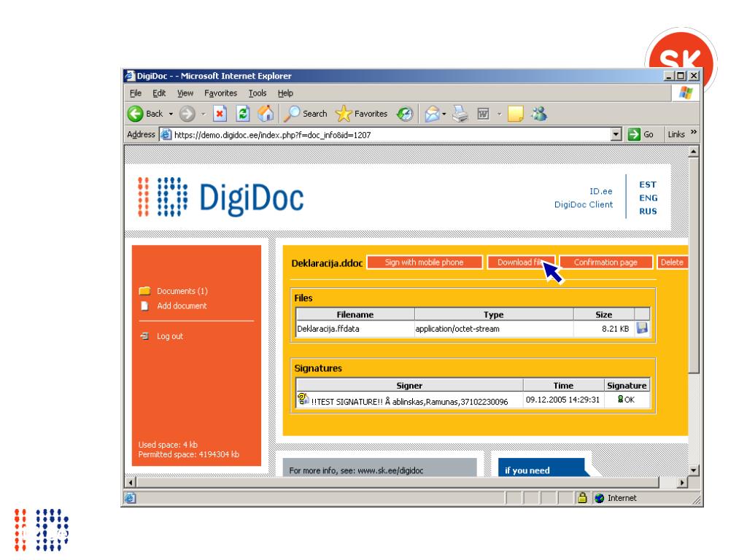
Task: Click the Deklaracija.ffdata filename cell
Action: (x=355, y=329)
